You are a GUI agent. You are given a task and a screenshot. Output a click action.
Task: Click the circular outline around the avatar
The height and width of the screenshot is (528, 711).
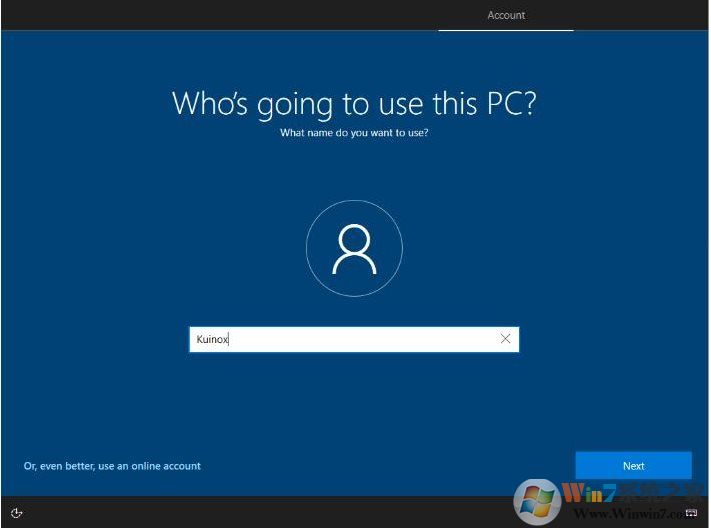coord(307,249)
